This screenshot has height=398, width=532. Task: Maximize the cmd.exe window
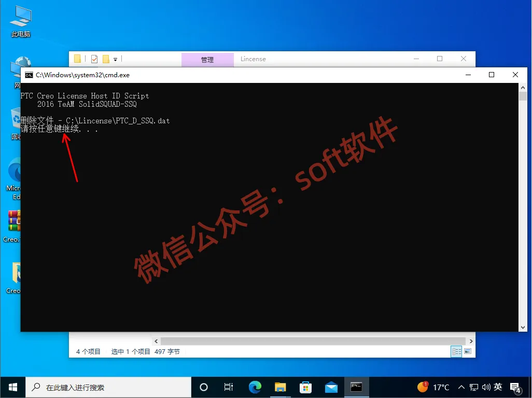tap(491, 75)
